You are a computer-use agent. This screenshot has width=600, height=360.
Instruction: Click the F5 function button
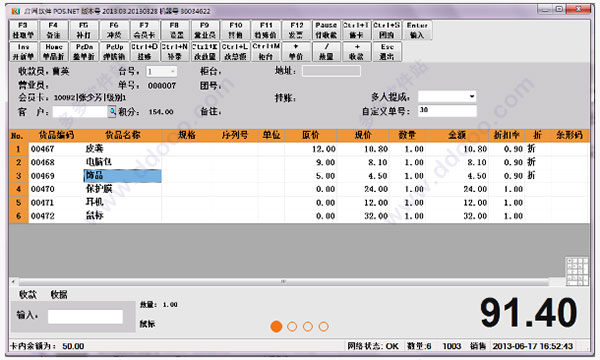[x=83, y=30]
